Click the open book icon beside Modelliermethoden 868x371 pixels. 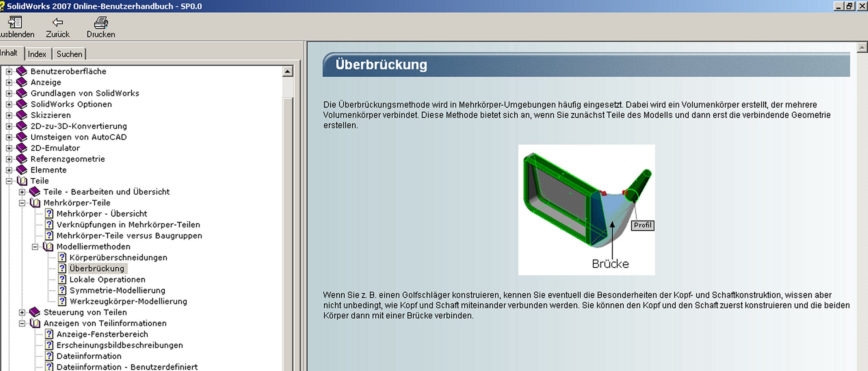click(x=48, y=246)
